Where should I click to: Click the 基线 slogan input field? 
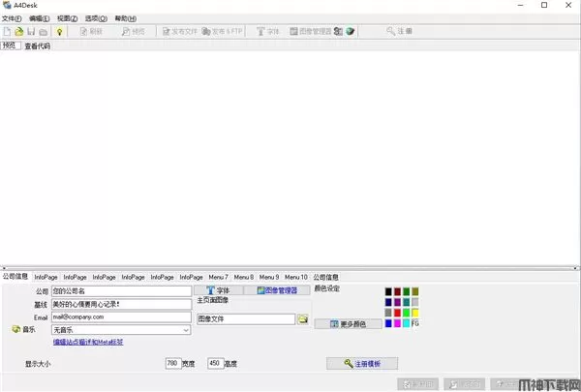pos(121,304)
